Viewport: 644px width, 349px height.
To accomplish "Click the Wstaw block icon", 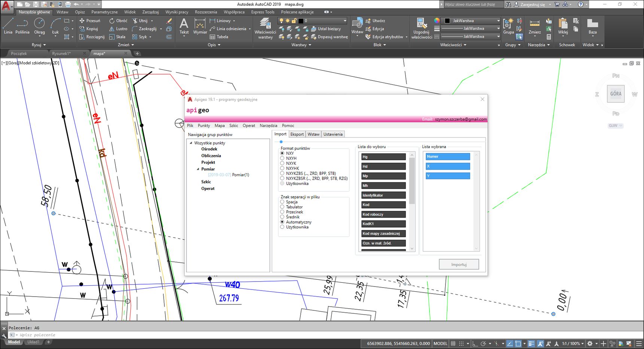I will click(x=357, y=26).
